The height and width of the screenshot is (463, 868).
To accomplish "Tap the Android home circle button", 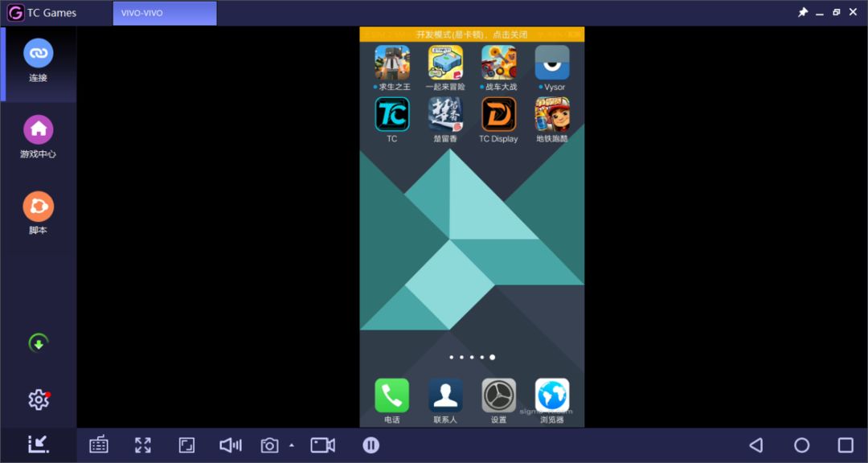I will coord(801,445).
